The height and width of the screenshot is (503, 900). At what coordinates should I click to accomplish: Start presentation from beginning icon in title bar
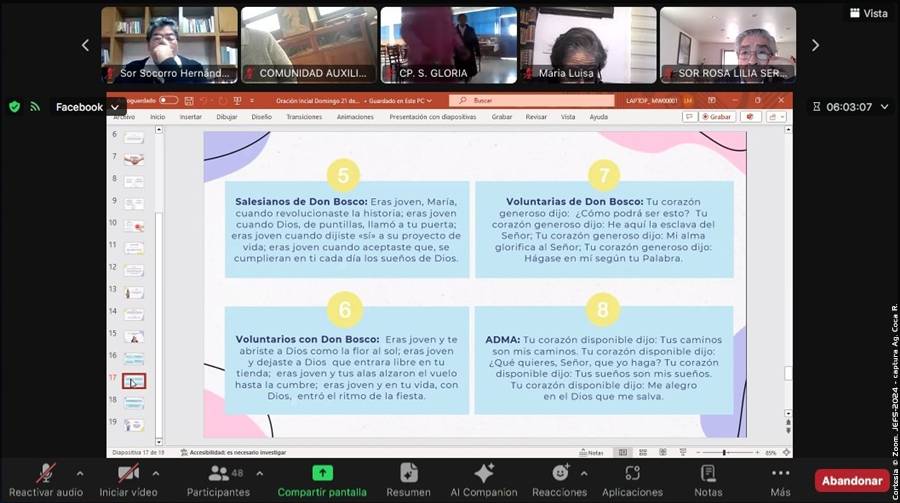tap(237, 100)
